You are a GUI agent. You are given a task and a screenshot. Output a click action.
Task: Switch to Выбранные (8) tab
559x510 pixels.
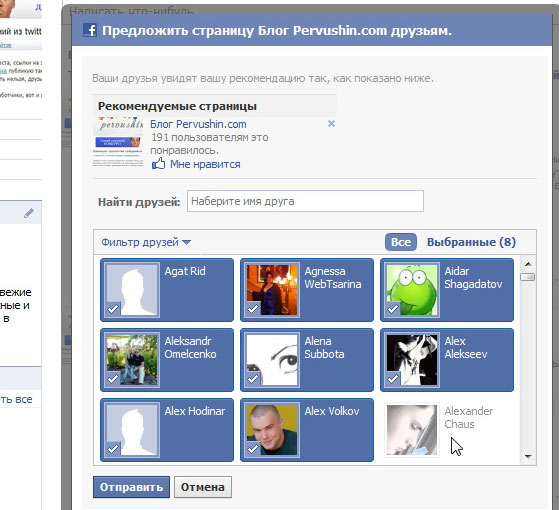click(x=471, y=242)
